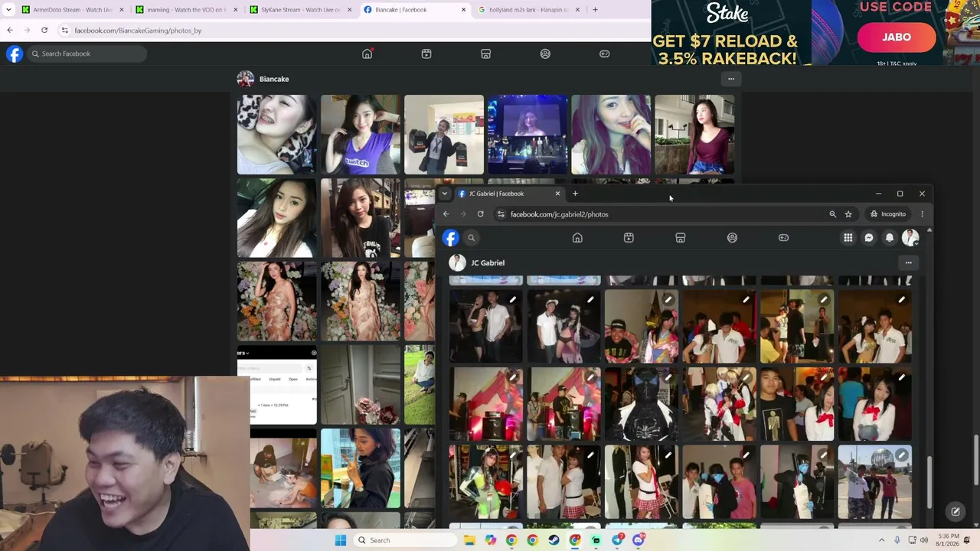Open a new tab in the JC Gabriel window
The height and width of the screenshot is (551, 980).
[575, 194]
